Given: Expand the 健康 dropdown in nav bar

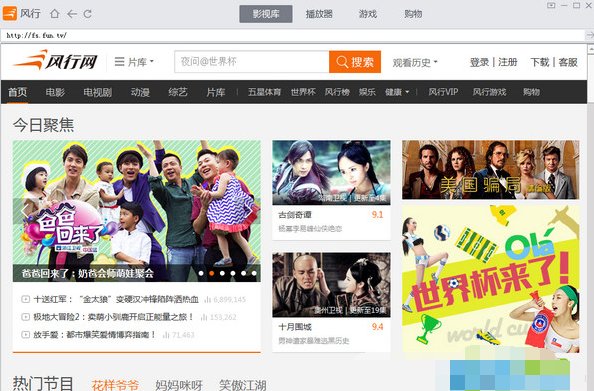Looking at the screenshot, I should pos(397,92).
